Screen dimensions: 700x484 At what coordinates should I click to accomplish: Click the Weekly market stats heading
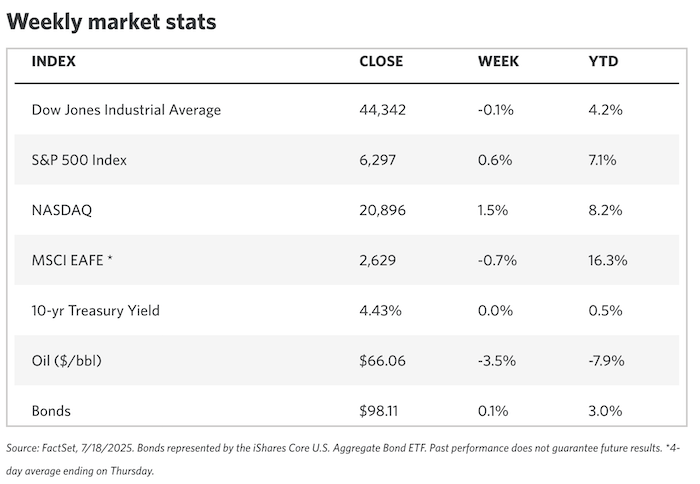coord(111,21)
